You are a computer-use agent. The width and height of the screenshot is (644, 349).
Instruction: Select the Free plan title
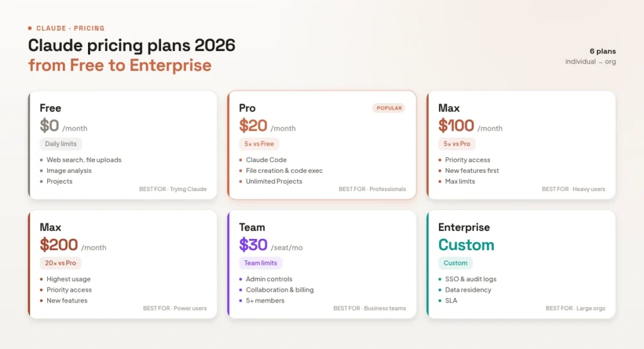[50, 108]
